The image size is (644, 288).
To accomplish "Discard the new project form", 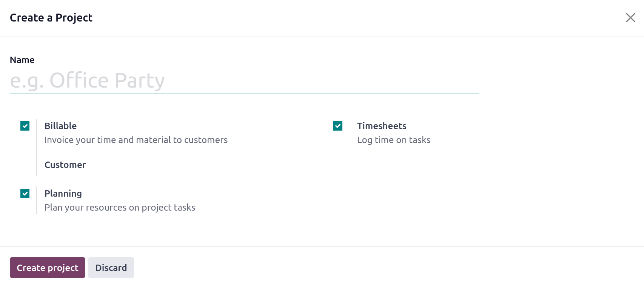I will (x=111, y=268).
